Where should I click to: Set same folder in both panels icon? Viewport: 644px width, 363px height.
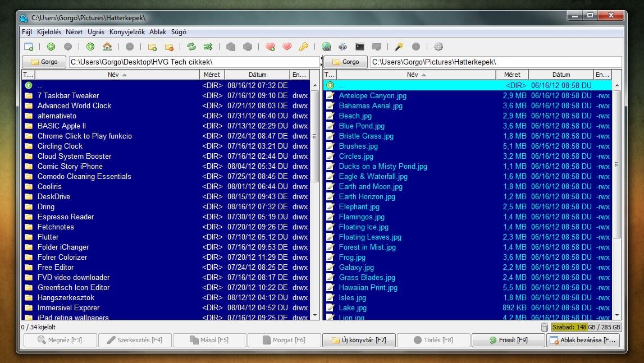(x=208, y=47)
